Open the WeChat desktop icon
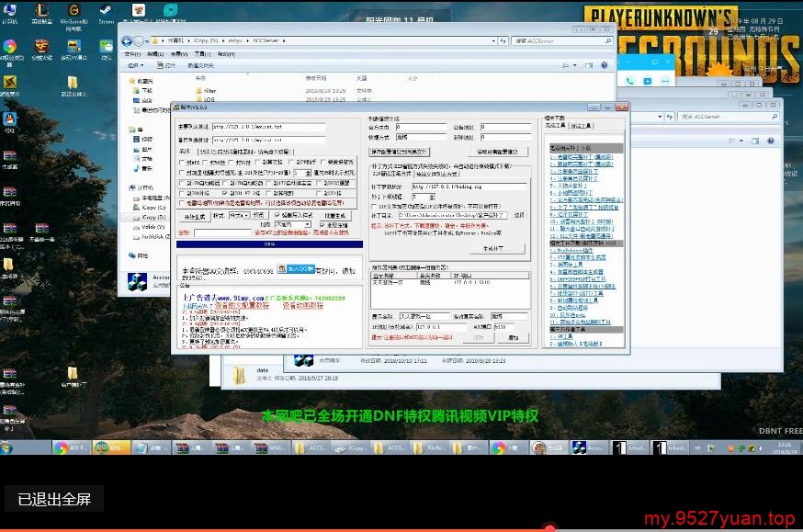Screen dimensions: 803x532 coord(106,49)
